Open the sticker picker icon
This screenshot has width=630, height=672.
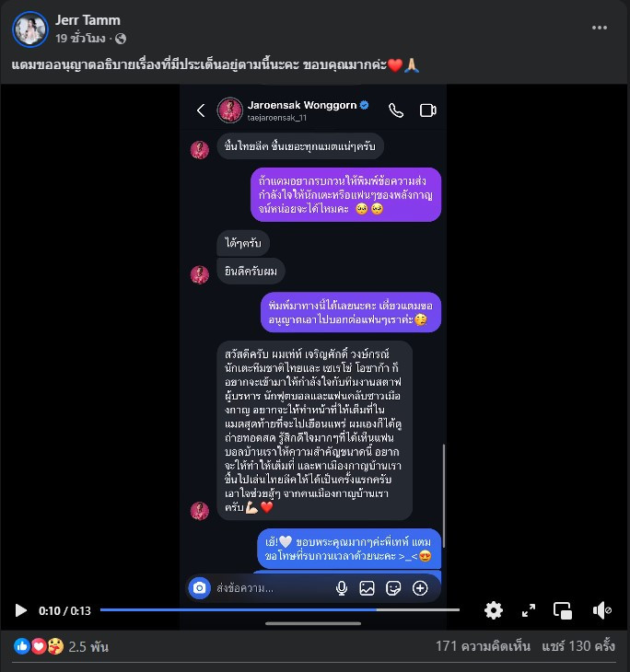click(393, 588)
